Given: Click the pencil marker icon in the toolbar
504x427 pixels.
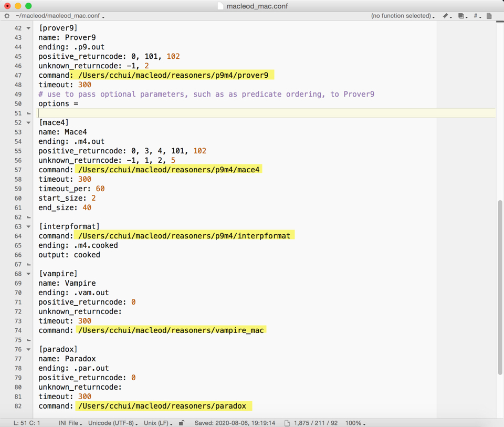Looking at the screenshot, I should click(x=445, y=16).
